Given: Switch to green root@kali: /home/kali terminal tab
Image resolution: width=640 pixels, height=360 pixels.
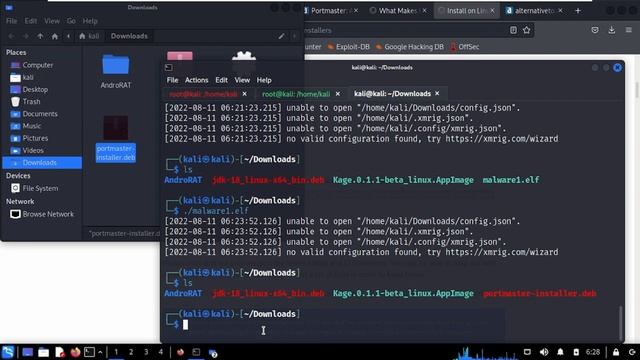Looking at the screenshot, I should coord(296,94).
